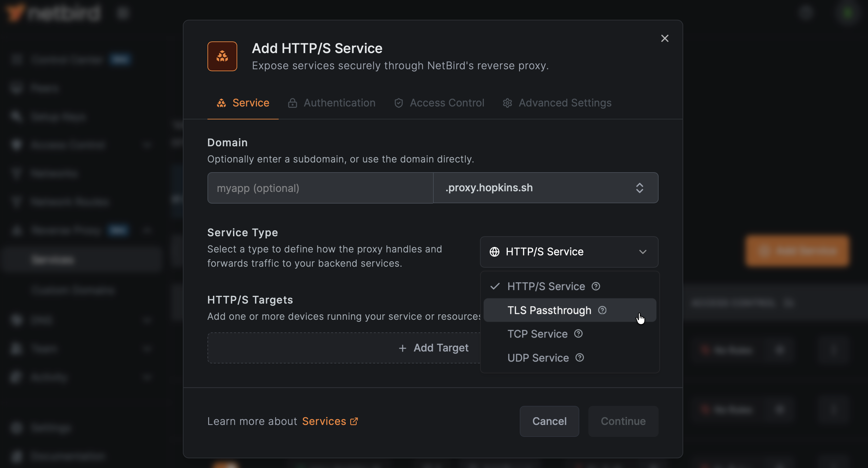Choose UDP Service from the dropdown options
The width and height of the screenshot is (868, 468).
point(538,358)
